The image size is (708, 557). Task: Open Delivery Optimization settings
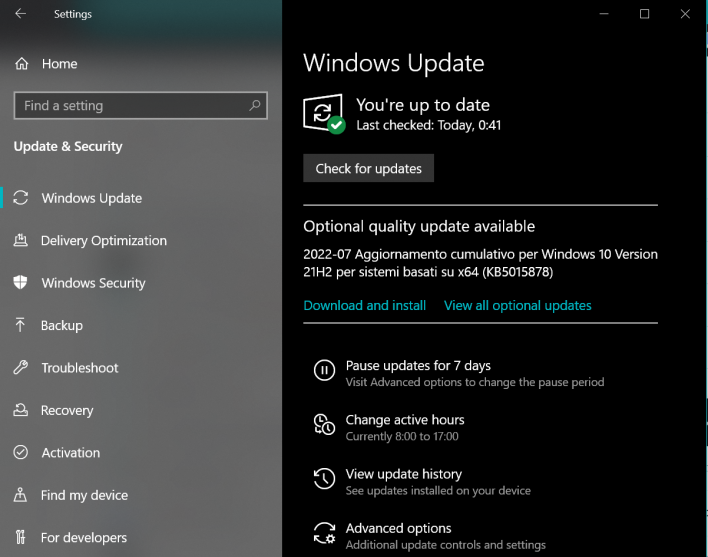point(104,241)
